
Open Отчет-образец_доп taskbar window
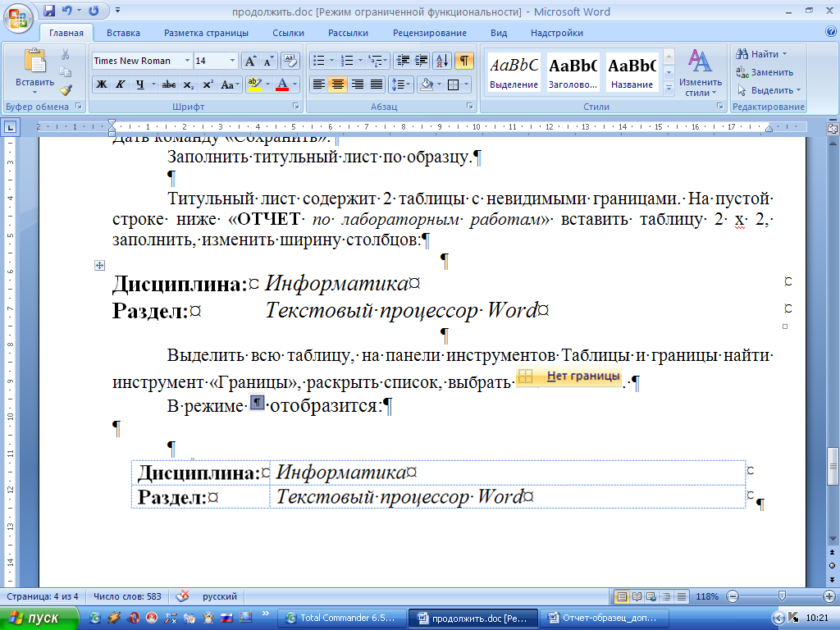[x=603, y=618]
